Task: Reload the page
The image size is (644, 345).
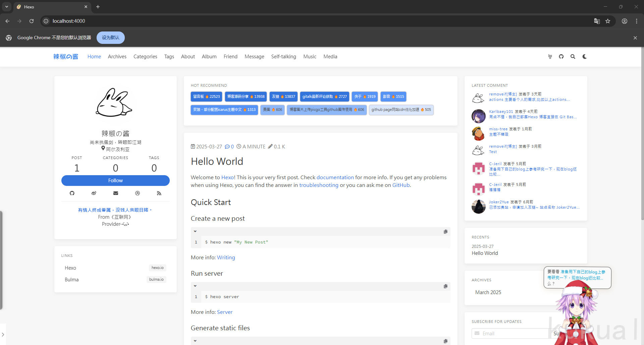Action: coord(32,21)
